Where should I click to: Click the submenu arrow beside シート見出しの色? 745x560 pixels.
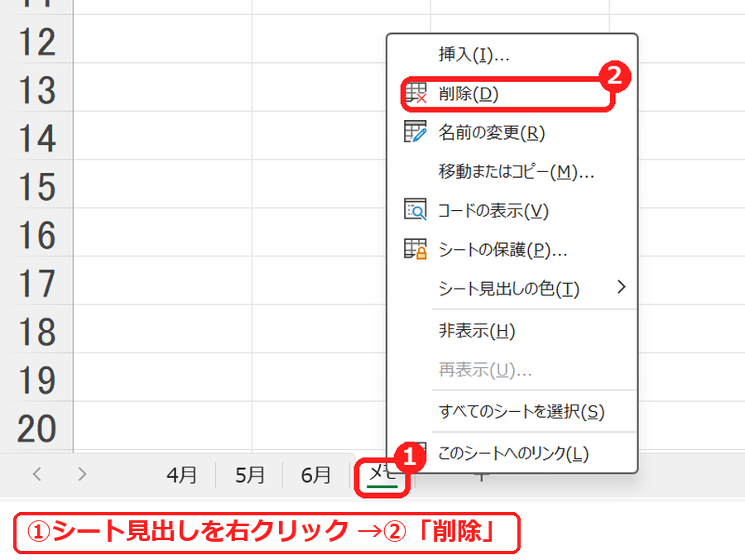[x=621, y=287]
